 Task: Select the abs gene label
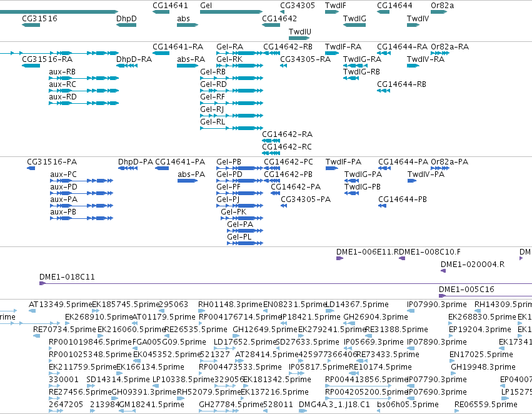(183, 18)
